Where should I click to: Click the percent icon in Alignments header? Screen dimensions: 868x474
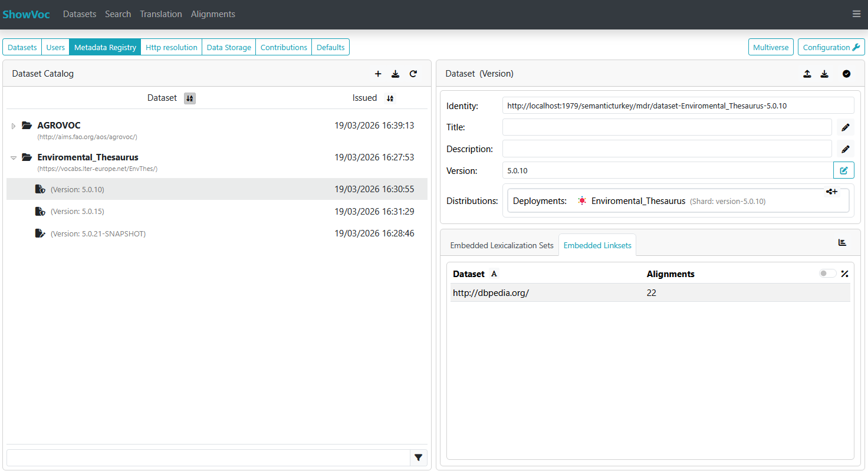pos(845,274)
